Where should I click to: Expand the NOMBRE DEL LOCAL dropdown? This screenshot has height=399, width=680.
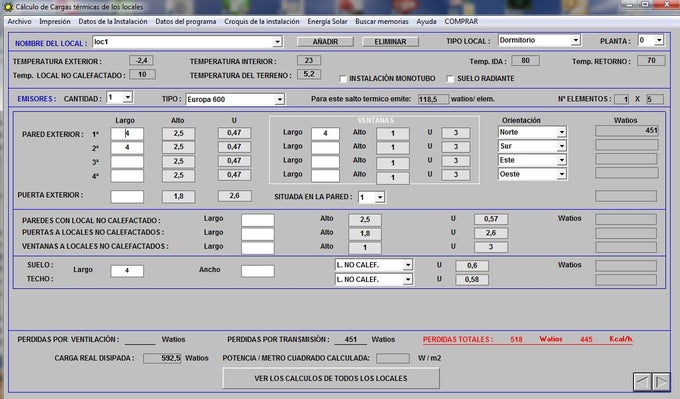coord(278,42)
